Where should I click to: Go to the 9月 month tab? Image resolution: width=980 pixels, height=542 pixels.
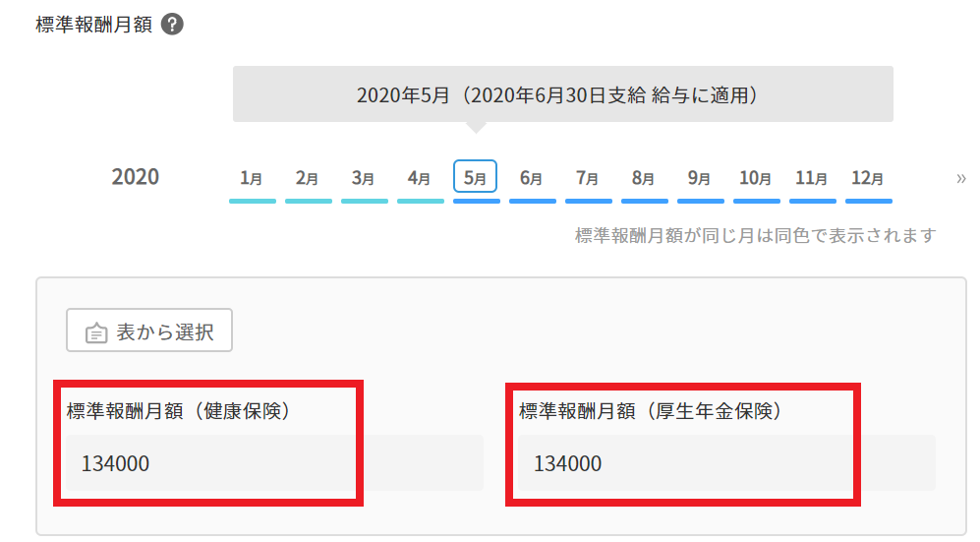point(700,178)
